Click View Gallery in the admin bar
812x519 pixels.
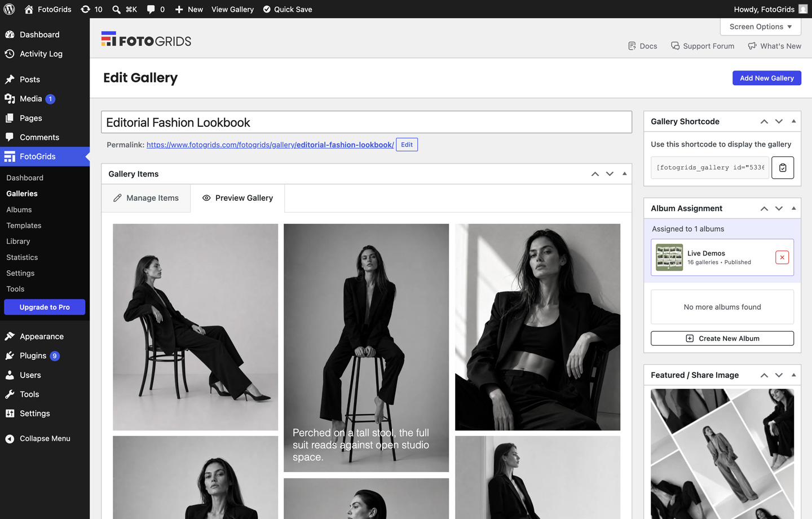pos(232,9)
